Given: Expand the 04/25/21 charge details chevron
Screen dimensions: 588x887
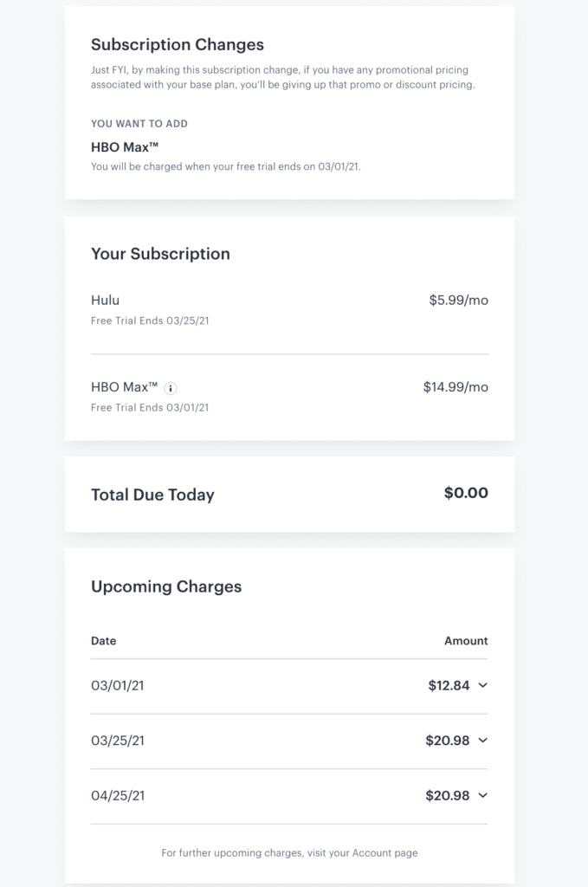Looking at the screenshot, I should tap(483, 795).
